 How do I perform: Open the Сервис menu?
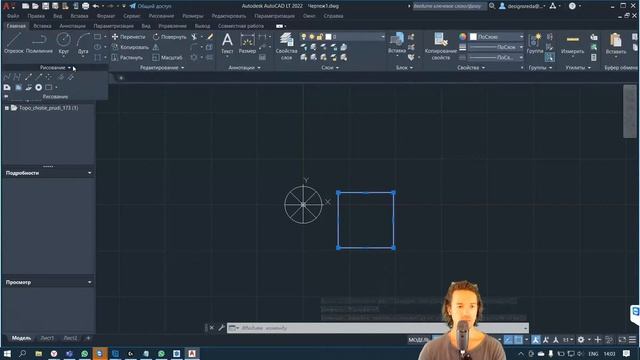[131, 16]
